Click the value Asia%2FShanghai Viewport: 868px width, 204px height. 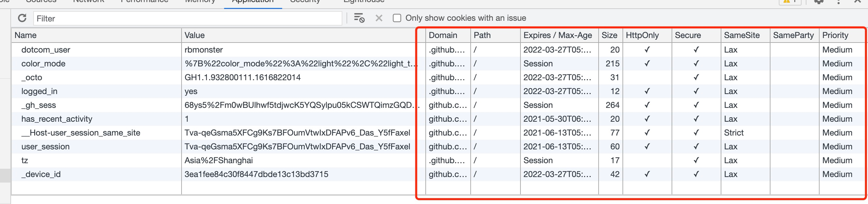[219, 160]
